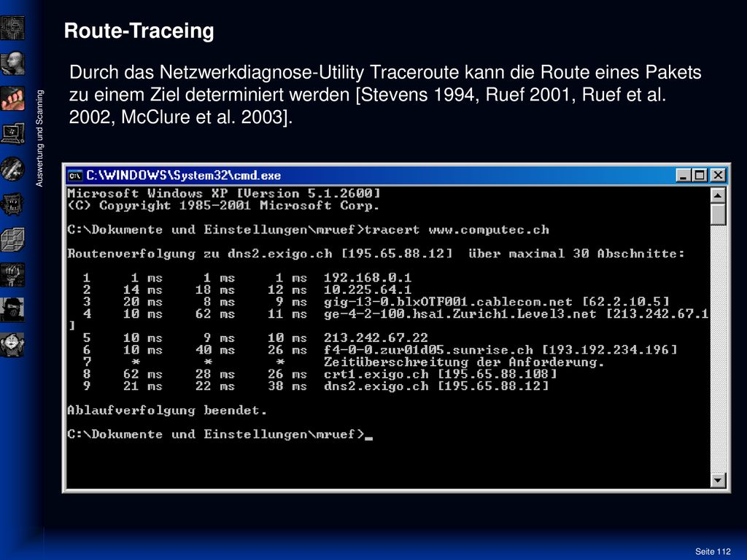Screen dimensions: 747x560
Task: Click the toothy monster face sidebar icon
Action: coord(12,205)
